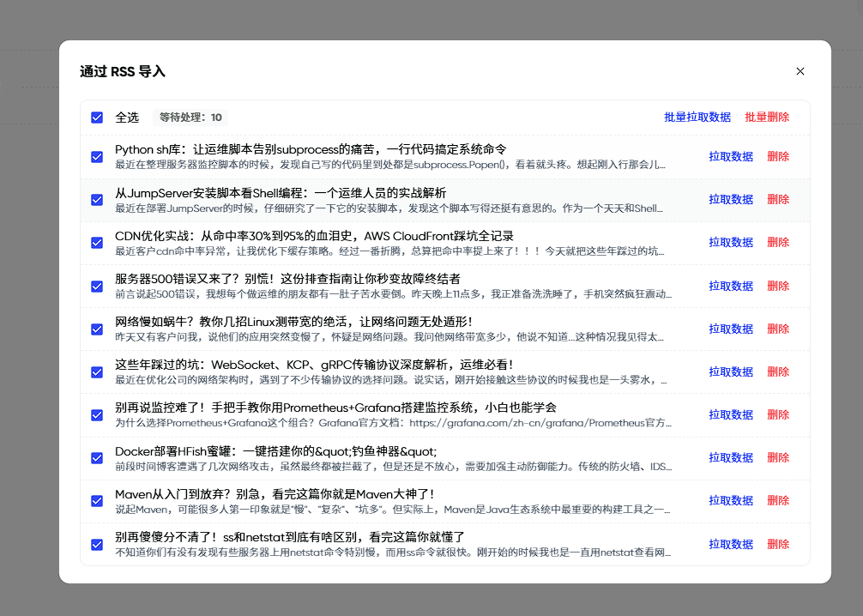863x616 pixels.
Task: Click 删除 for the 网络慢如蜗牛 article
Action: click(x=777, y=329)
